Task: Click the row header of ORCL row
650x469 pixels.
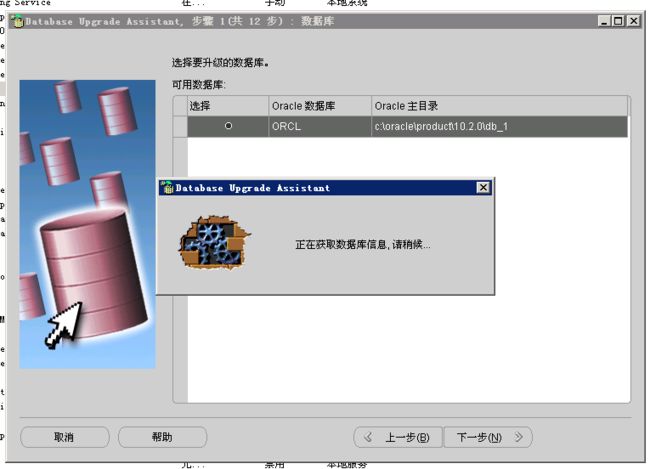Action: coord(180,126)
